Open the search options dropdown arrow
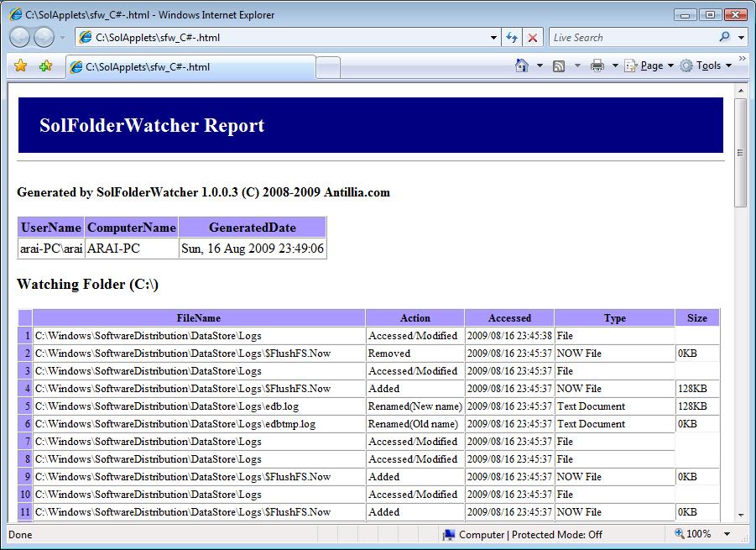Screen dimensions: 756x550 tap(741, 37)
